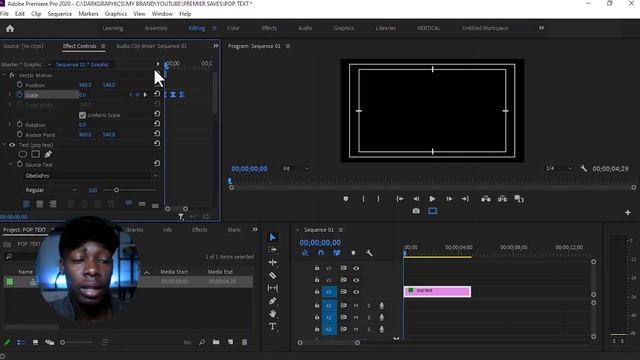Open Program monitor wrench settings
640x360 pixels.
(x=584, y=168)
